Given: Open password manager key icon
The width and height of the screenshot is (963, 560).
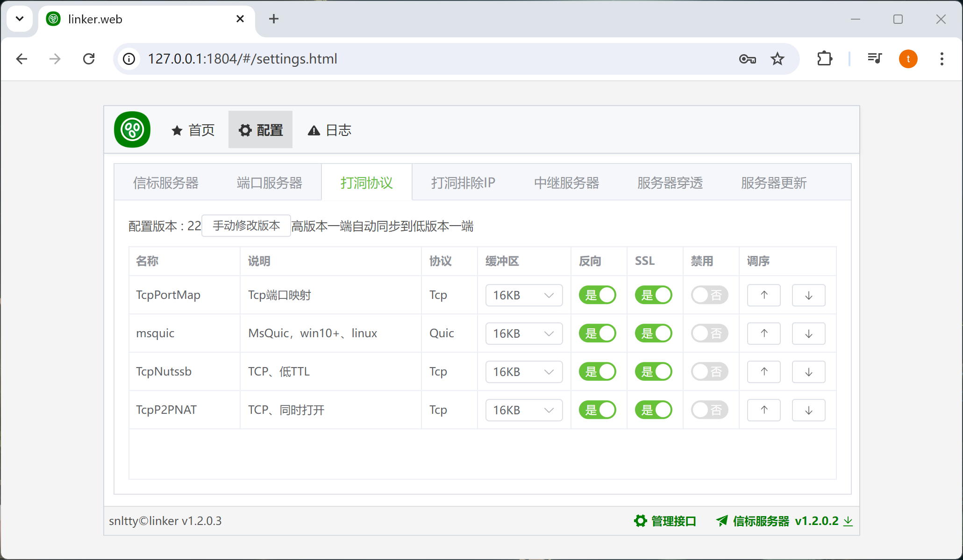Looking at the screenshot, I should [747, 59].
